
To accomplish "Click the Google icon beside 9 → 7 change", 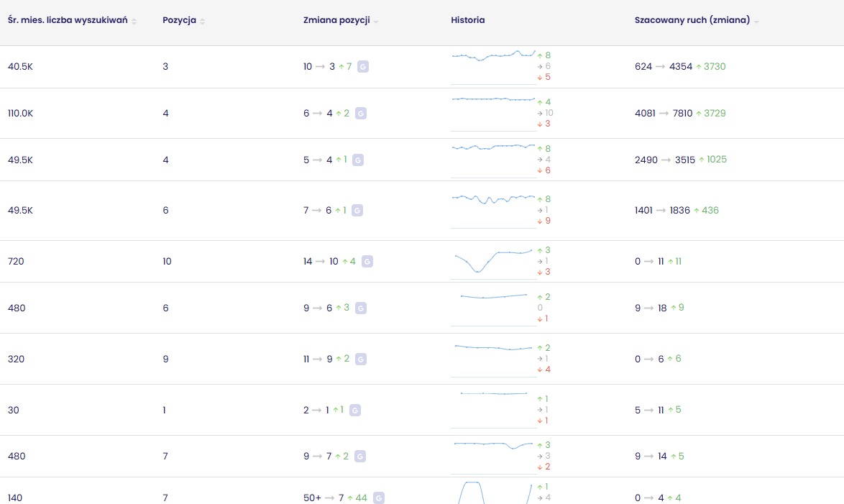I will (x=360, y=457).
